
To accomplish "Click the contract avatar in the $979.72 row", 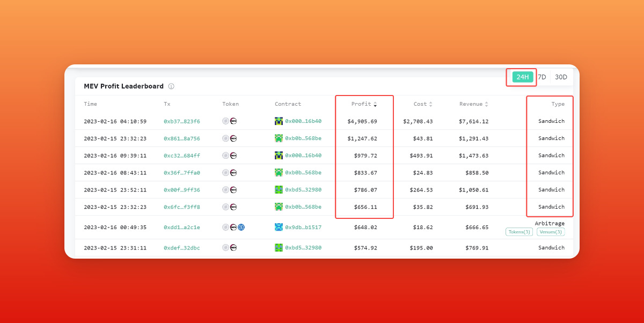I will 279,156.
